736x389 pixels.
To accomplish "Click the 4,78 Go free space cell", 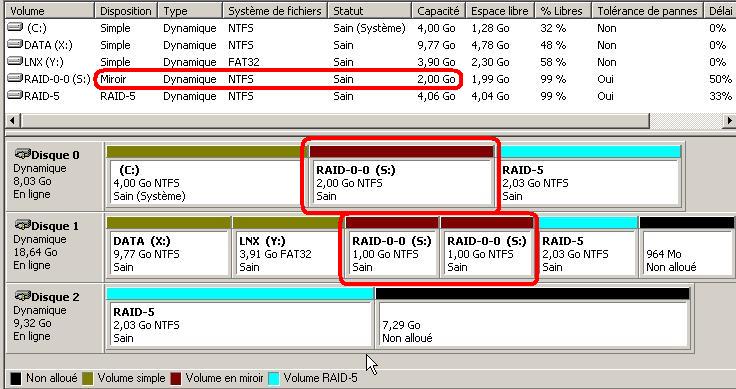I will pos(491,45).
